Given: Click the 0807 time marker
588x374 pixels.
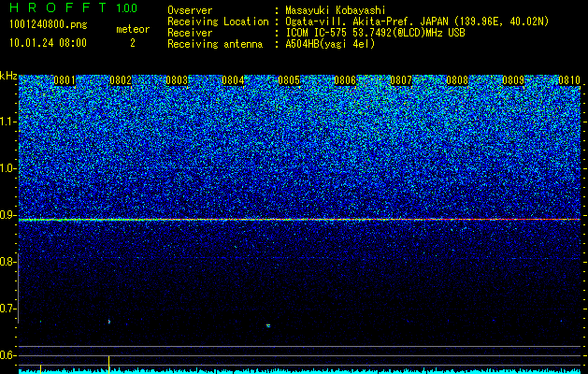Looking at the screenshot, I should point(401,80).
